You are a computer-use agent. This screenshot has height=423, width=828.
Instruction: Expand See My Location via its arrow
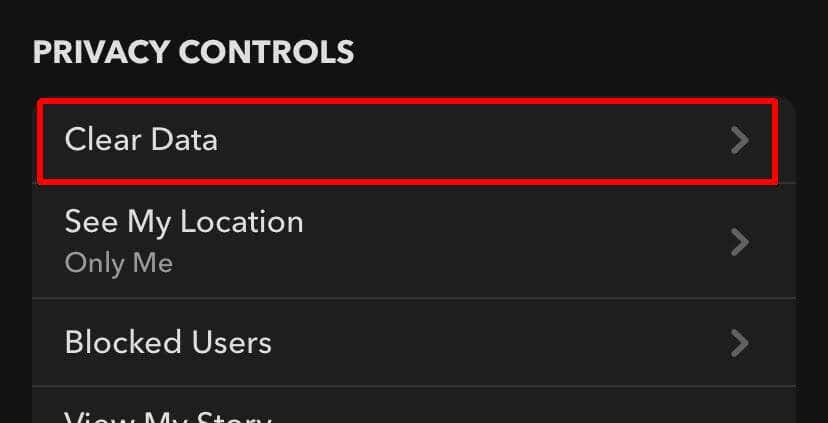(739, 241)
